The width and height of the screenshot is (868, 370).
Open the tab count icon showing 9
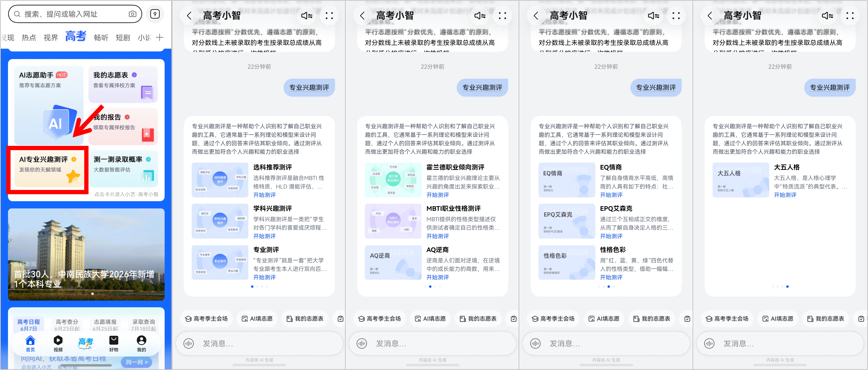pyautogui.click(x=155, y=14)
